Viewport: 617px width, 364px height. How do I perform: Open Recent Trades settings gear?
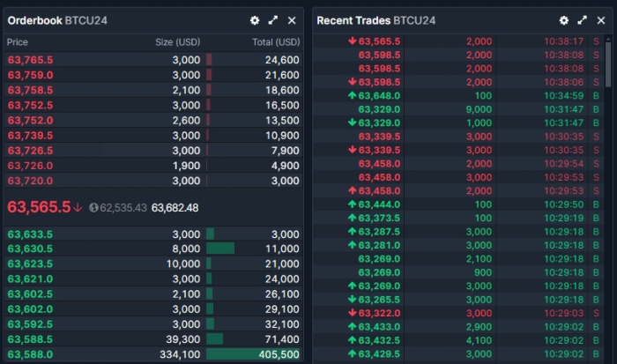pos(563,20)
